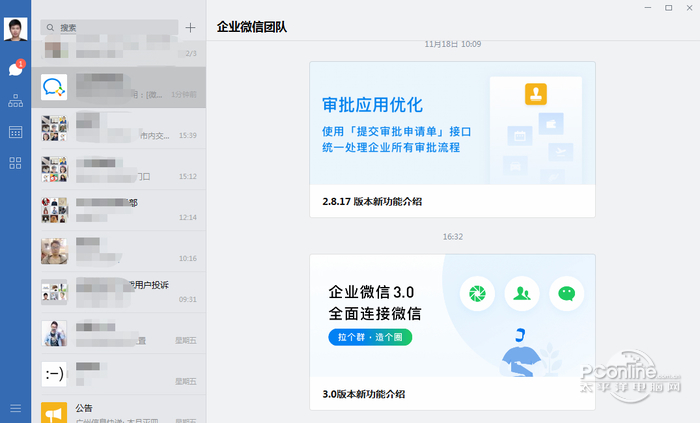Click the plus icon beside search
The height and width of the screenshot is (423, 700).
(x=190, y=28)
